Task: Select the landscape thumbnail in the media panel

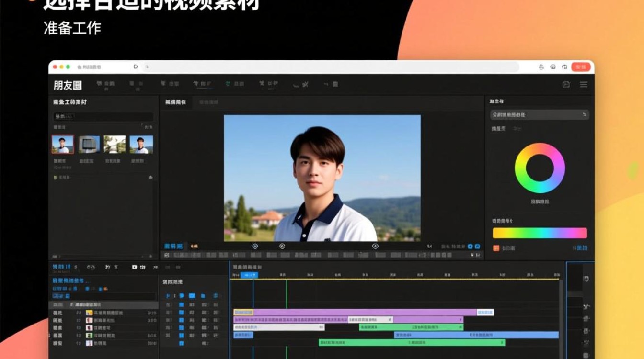Action: (x=115, y=144)
